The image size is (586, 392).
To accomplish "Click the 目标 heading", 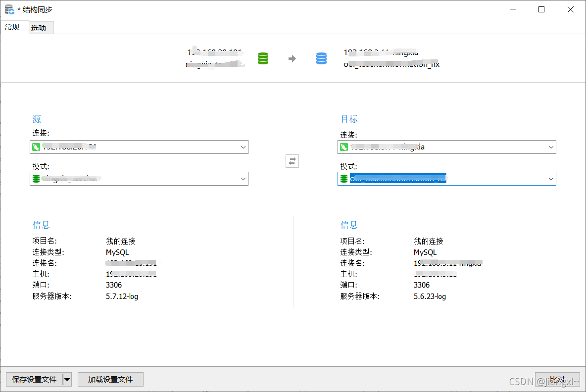I will pos(349,119).
